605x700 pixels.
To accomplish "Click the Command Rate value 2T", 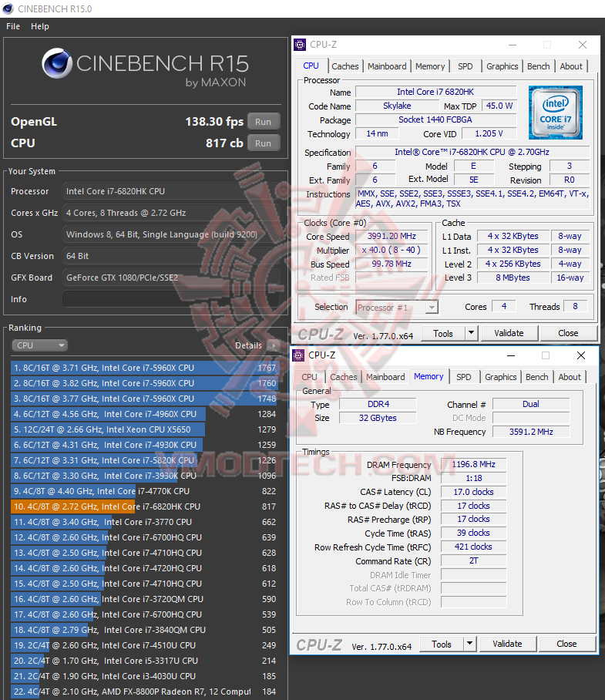I will pyautogui.click(x=473, y=560).
